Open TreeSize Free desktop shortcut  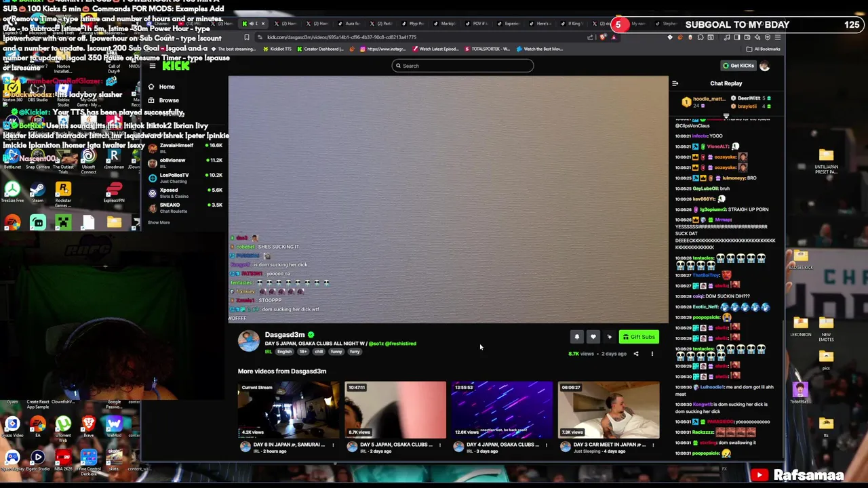(12, 192)
